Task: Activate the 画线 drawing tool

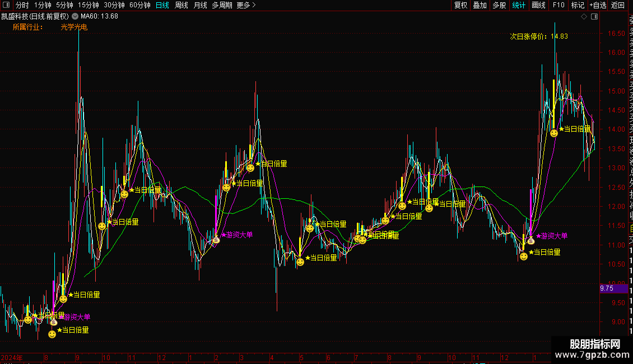Action: pos(538,5)
